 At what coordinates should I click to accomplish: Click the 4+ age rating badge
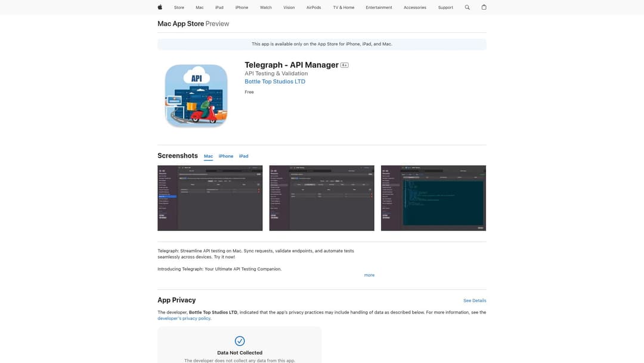coord(345,65)
